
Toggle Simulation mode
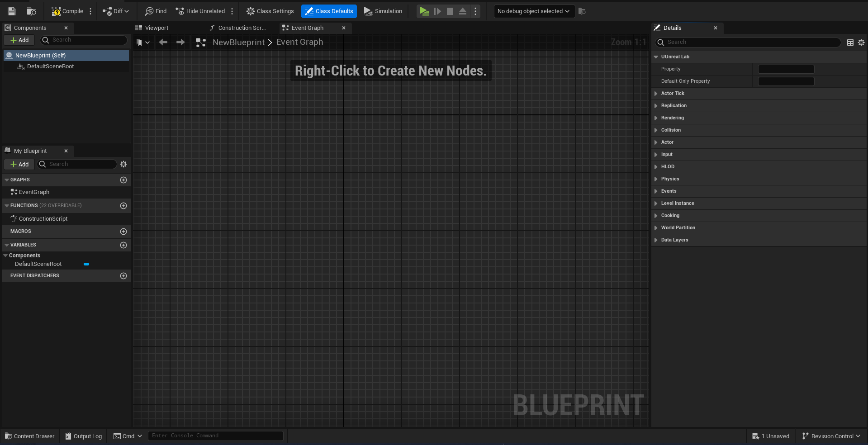383,11
